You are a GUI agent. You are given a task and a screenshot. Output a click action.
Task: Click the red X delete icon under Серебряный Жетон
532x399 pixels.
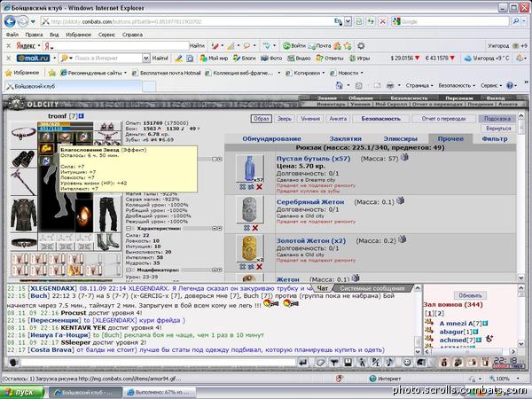pos(255,228)
